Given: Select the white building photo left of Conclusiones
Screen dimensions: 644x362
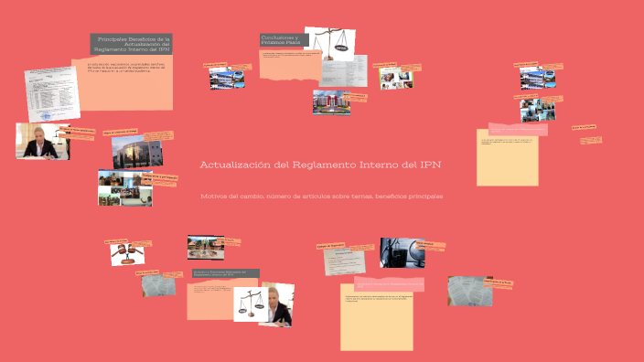Looking at the screenshot, I should tap(227, 78).
